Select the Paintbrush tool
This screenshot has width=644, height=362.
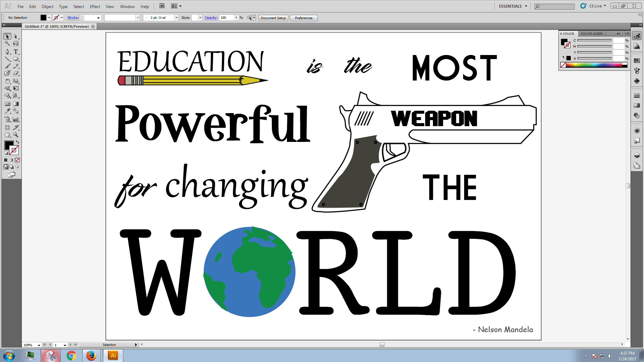click(7, 66)
